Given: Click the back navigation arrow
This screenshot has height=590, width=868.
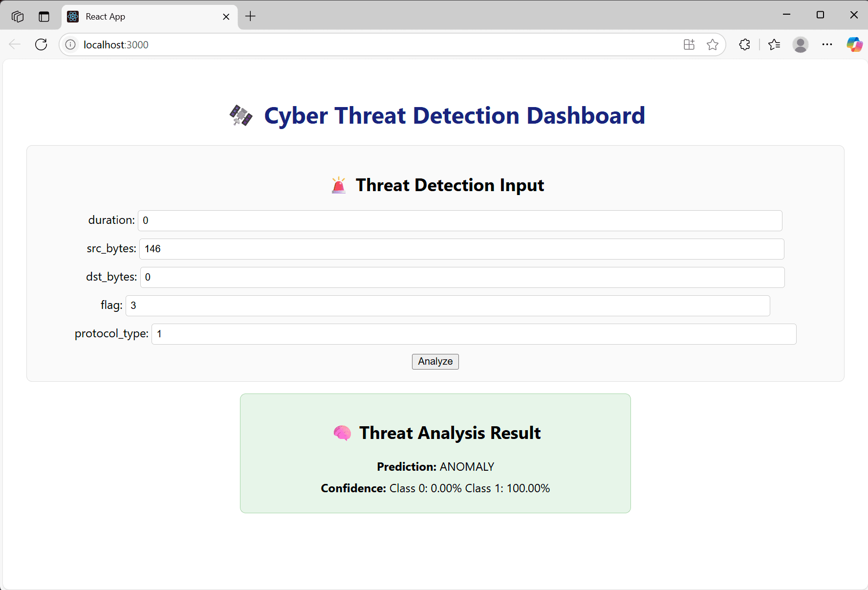Looking at the screenshot, I should (x=15, y=44).
